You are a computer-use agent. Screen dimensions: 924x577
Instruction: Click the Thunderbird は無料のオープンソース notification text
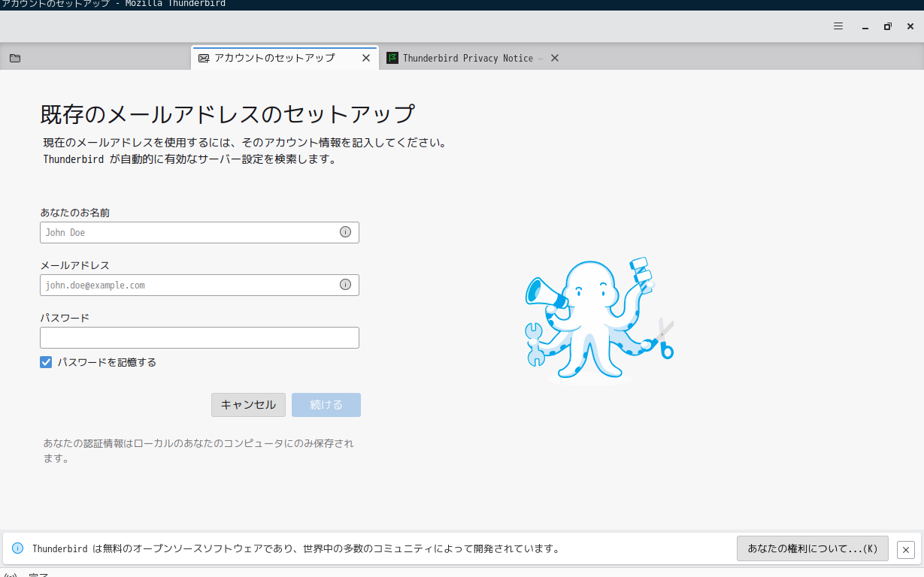pyautogui.click(x=296, y=548)
